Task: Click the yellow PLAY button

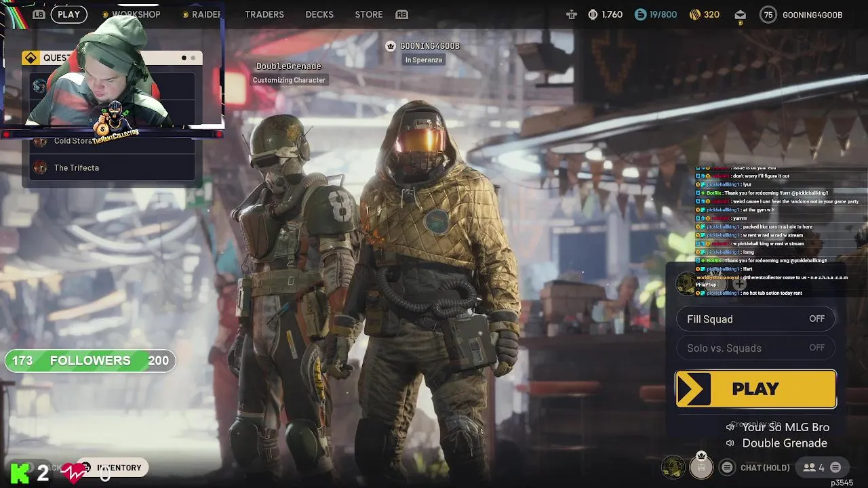Action: tap(756, 389)
